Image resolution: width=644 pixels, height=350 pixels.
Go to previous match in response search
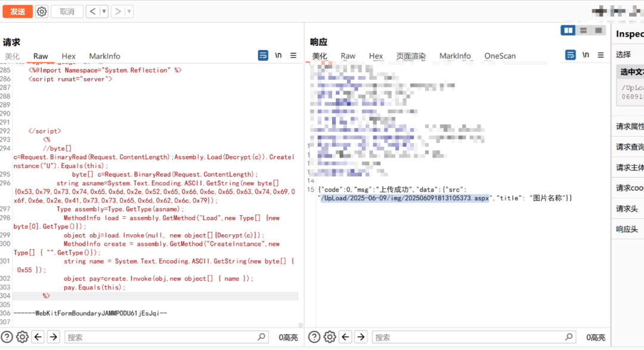tap(345, 337)
